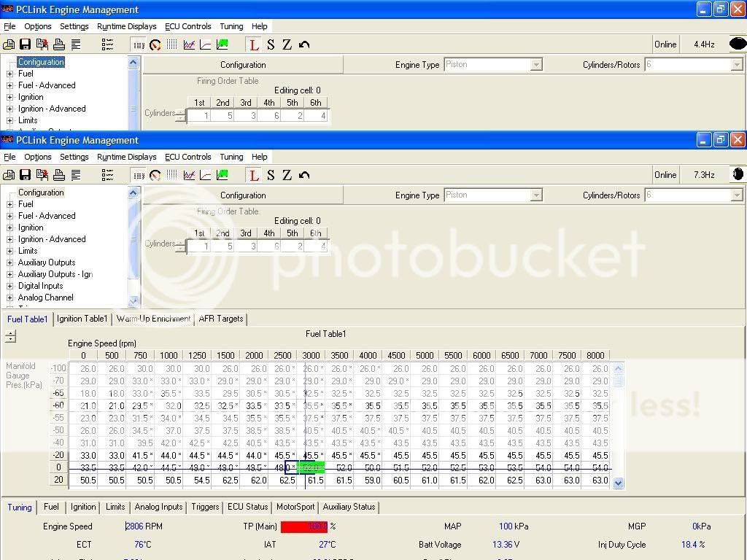
Task: Open the gauge dial icon in front window
Action: click(x=155, y=175)
